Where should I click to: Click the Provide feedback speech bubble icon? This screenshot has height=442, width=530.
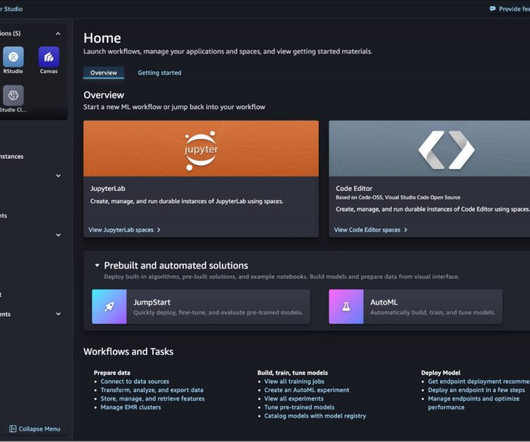pyautogui.click(x=492, y=9)
